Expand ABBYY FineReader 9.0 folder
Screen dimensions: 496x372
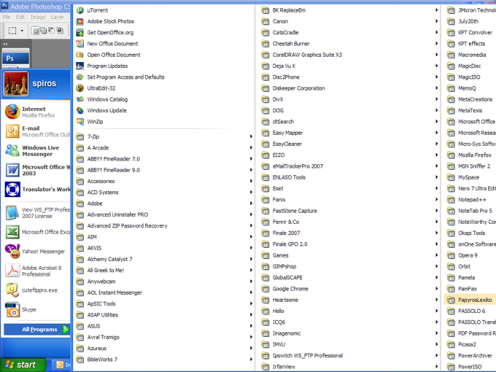pos(163,170)
